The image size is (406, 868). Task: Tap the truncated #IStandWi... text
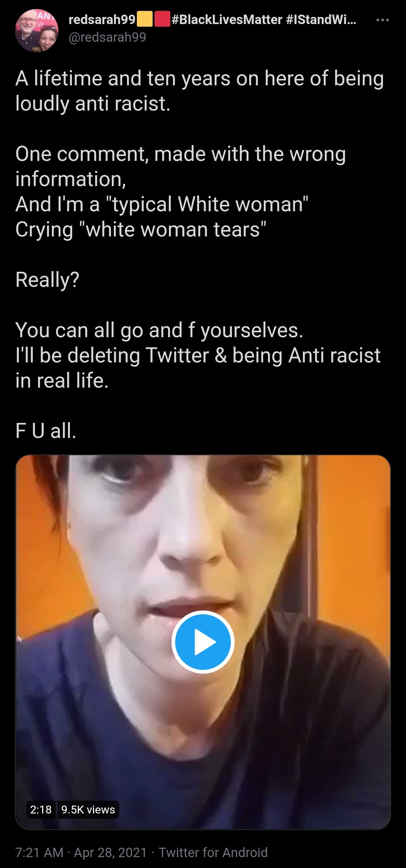point(321,20)
